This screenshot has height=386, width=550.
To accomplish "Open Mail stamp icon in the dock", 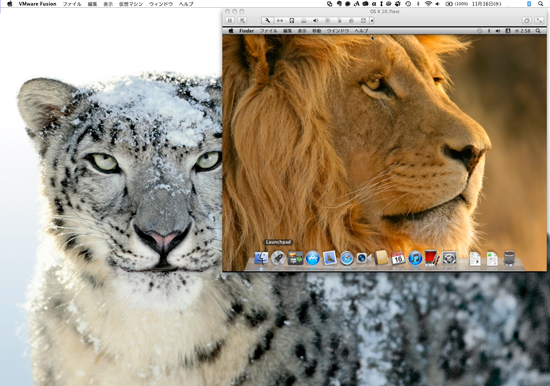I will (329, 258).
